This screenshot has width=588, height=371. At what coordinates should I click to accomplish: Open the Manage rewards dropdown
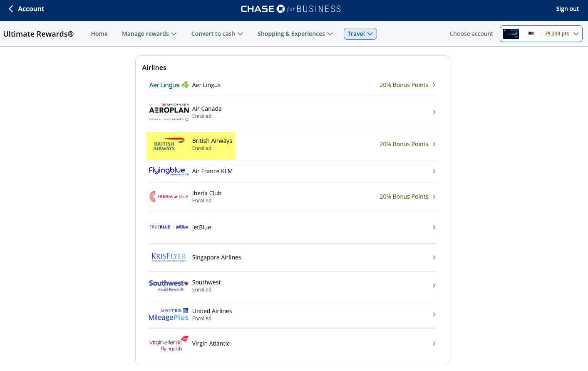[149, 34]
